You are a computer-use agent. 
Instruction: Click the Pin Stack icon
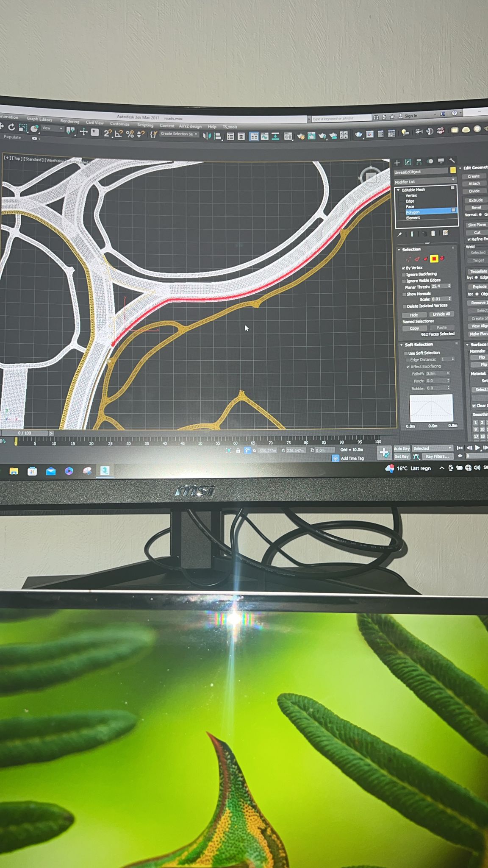point(399,234)
